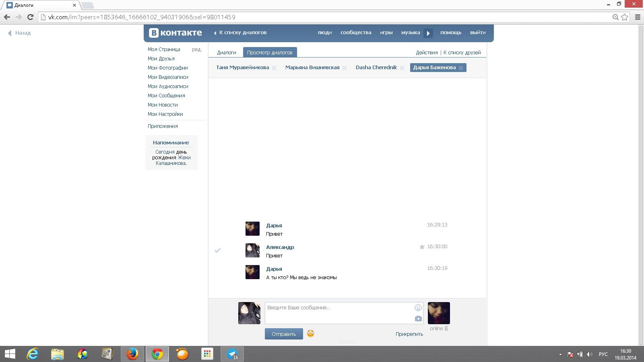Image resolution: width=644 pixels, height=362 pixels.
Task: Open Мои Фотографии in sidebar
Action: (x=168, y=68)
